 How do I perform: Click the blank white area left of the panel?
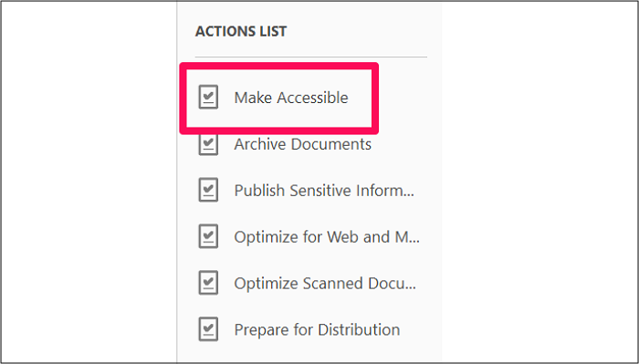(x=89, y=182)
